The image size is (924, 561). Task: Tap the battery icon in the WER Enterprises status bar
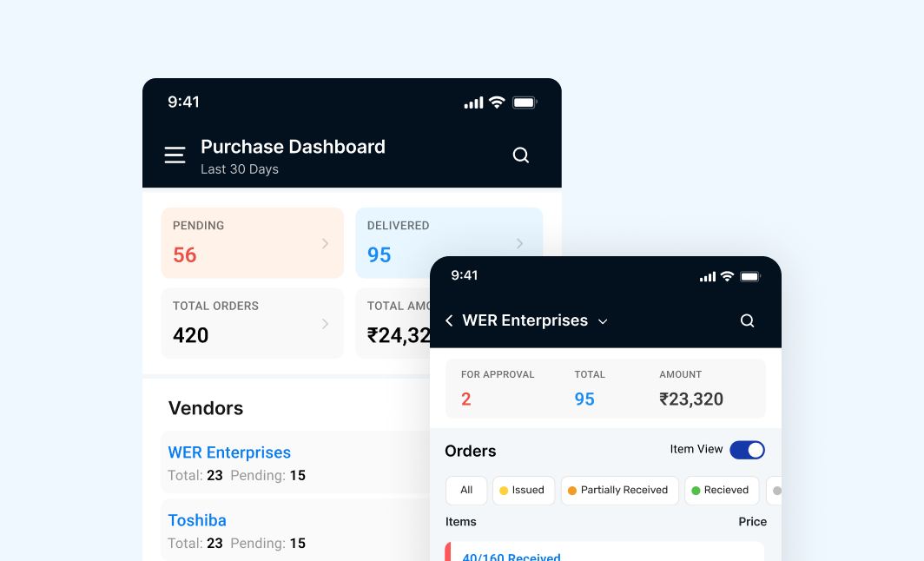[750, 276]
